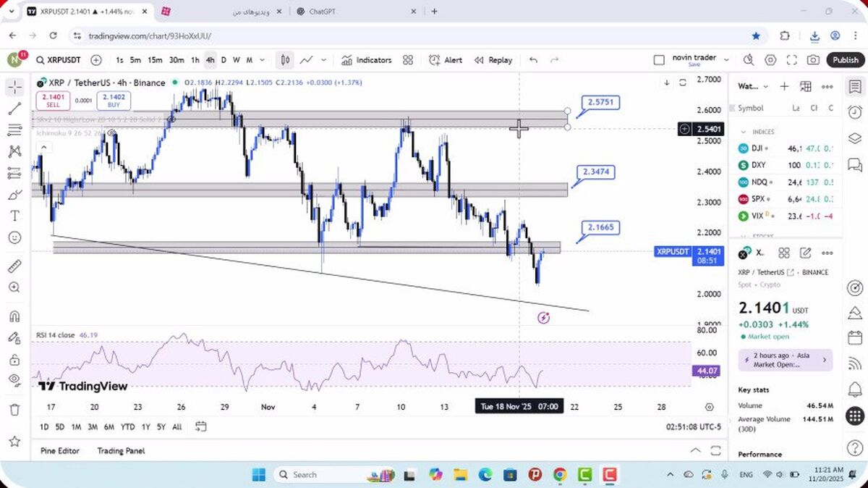Add a symbol to the watchlist
This screenshot has height=488, width=868.
(x=784, y=86)
